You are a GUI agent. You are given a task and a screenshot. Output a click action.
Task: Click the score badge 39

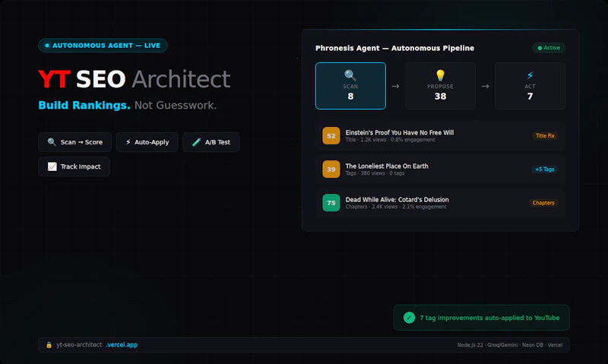pyautogui.click(x=331, y=169)
